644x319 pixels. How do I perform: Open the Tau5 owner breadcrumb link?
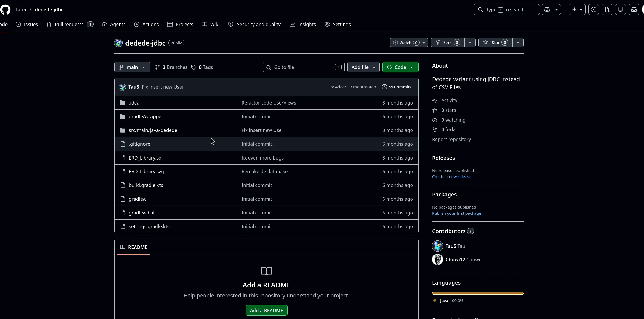tap(21, 9)
